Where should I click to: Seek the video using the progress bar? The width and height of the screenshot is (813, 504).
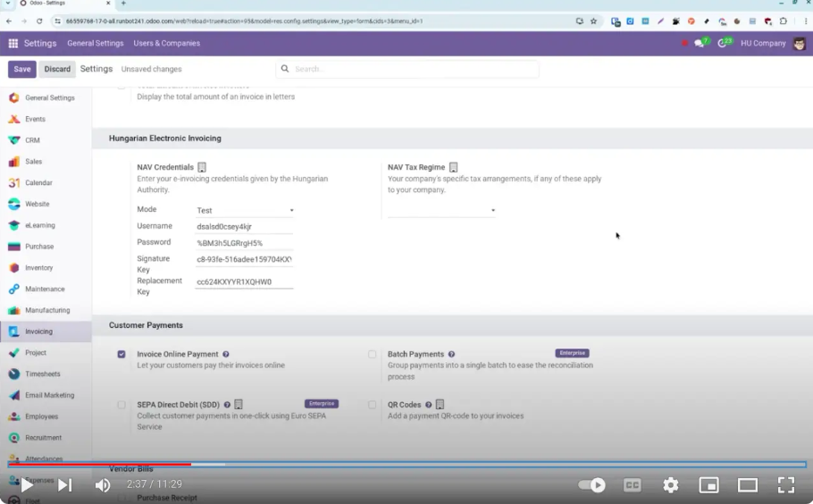point(407,464)
